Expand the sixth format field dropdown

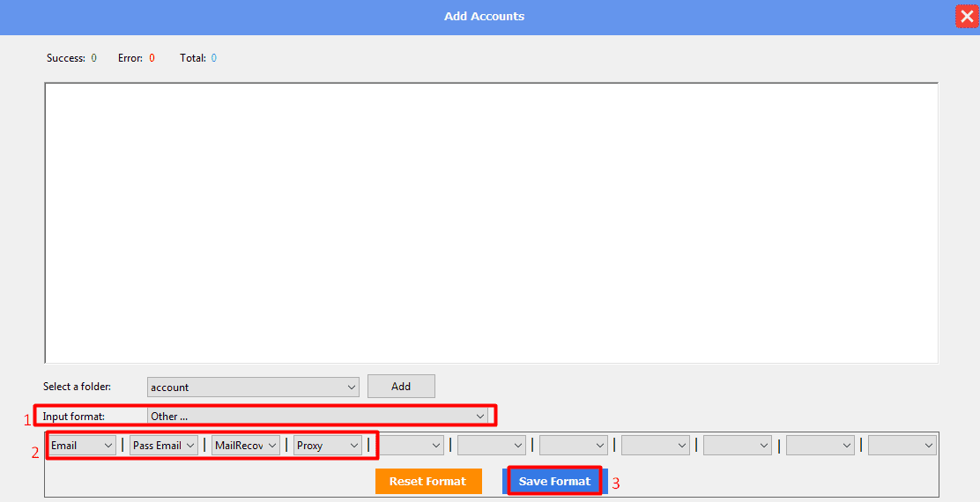[x=492, y=446]
